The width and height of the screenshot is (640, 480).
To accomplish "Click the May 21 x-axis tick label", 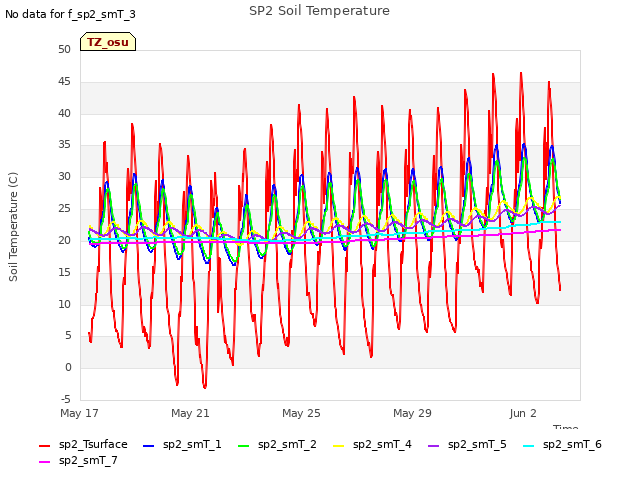I will pyautogui.click(x=190, y=413).
